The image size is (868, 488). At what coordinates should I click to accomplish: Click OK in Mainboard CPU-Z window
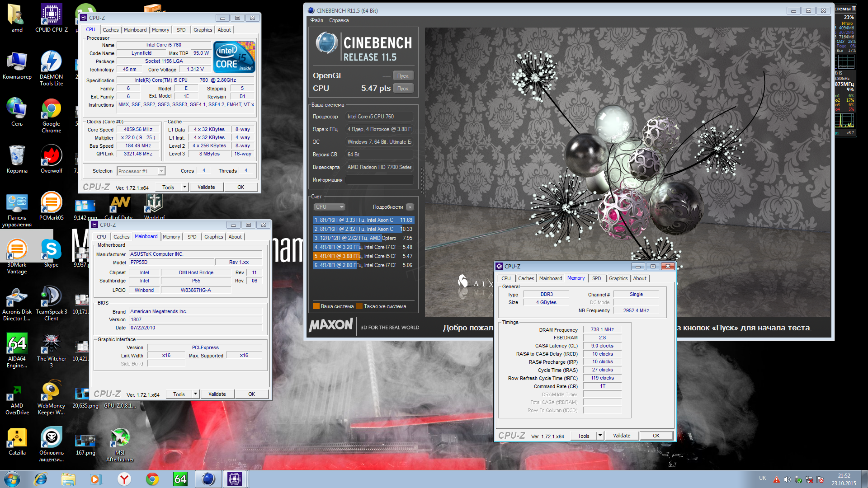tap(251, 394)
